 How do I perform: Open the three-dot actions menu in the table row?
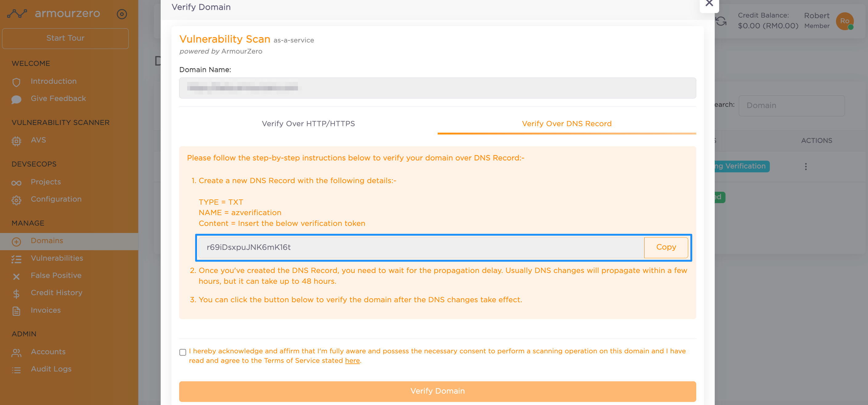click(x=805, y=166)
